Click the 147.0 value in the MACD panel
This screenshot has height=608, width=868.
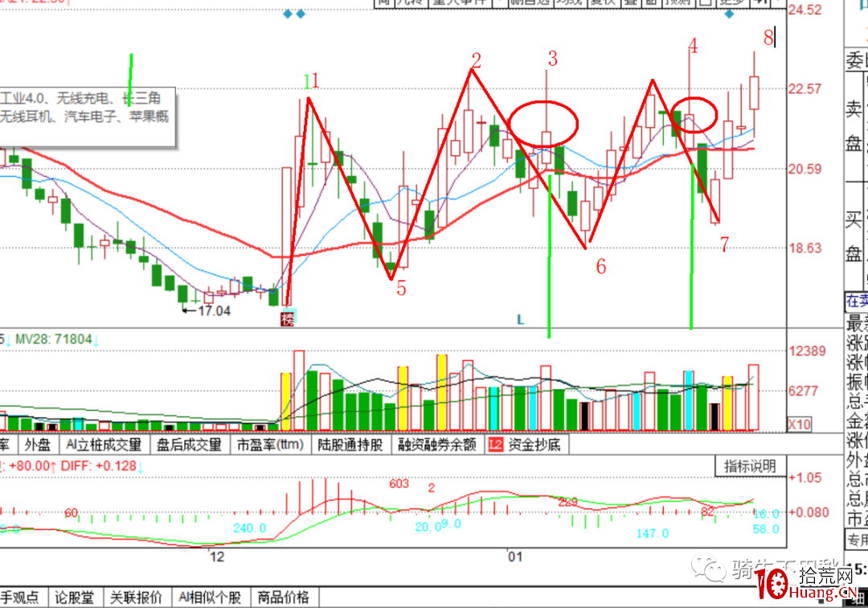(x=653, y=534)
